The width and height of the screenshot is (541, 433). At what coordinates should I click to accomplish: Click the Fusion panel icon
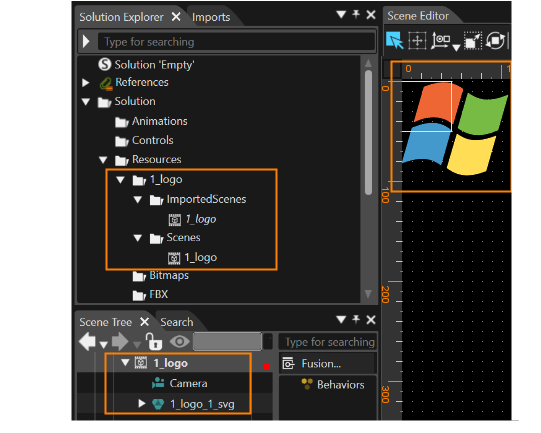coord(288,364)
